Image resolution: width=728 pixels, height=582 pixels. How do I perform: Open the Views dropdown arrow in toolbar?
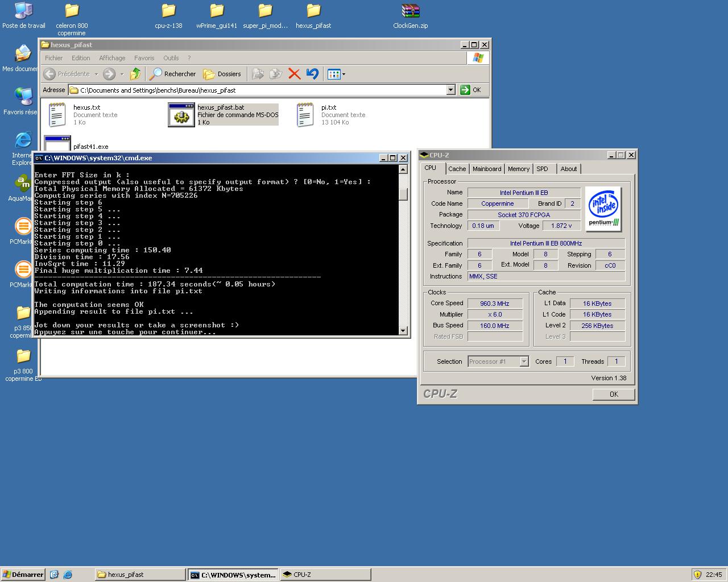tap(344, 74)
